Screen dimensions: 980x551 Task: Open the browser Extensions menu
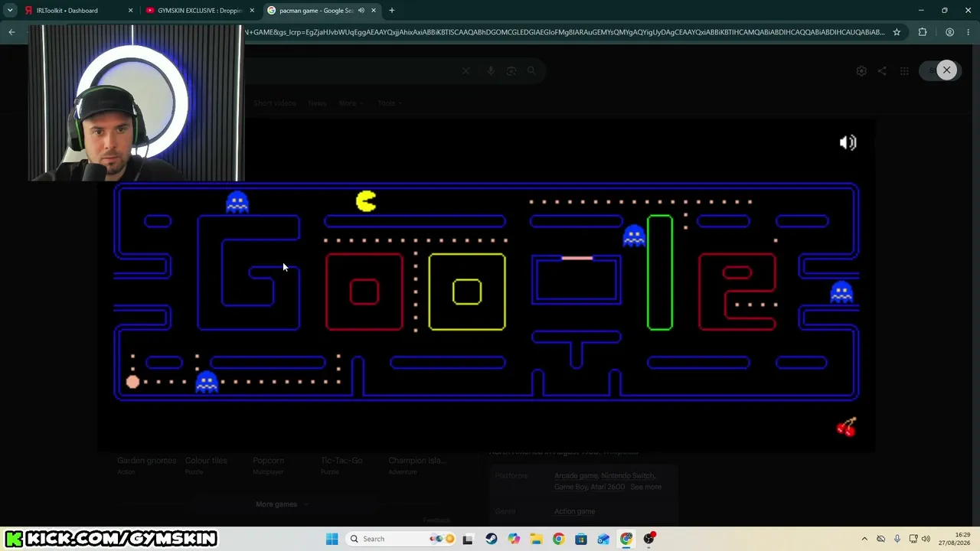click(x=923, y=32)
